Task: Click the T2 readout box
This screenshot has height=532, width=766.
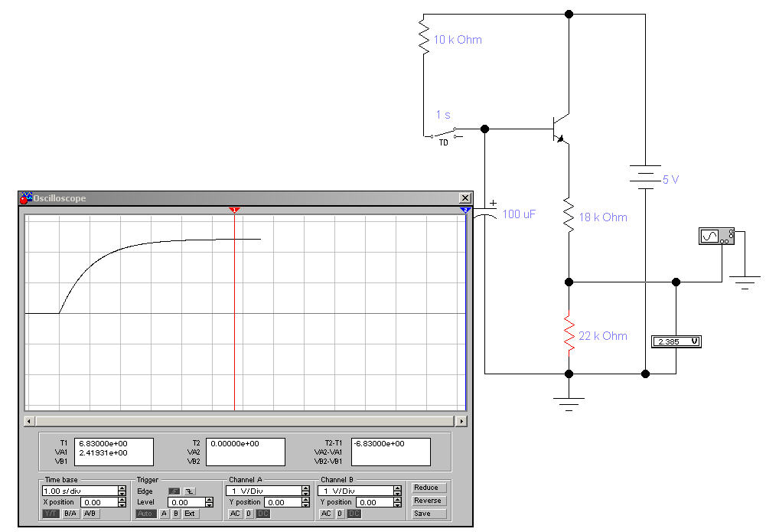Action: click(x=245, y=452)
